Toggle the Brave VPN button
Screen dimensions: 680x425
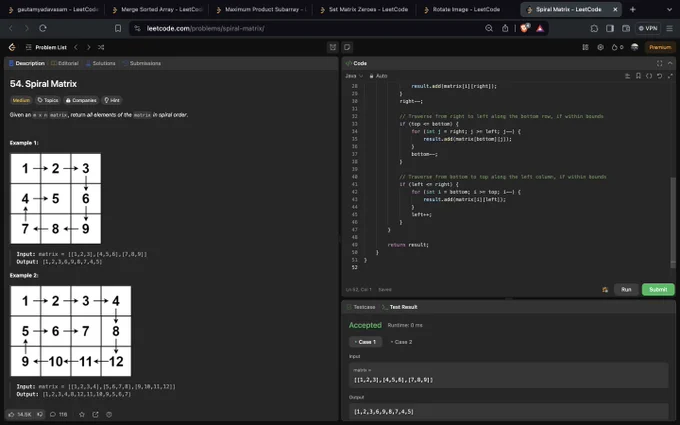coord(648,28)
